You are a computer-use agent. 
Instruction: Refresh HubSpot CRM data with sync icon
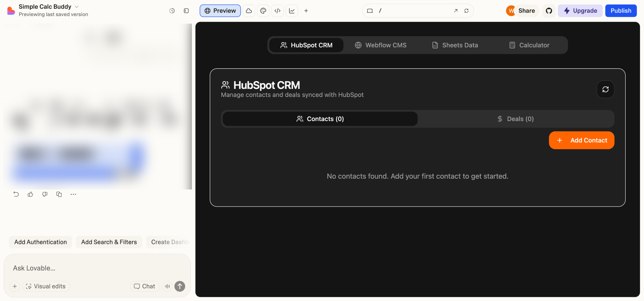click(605, 89)
